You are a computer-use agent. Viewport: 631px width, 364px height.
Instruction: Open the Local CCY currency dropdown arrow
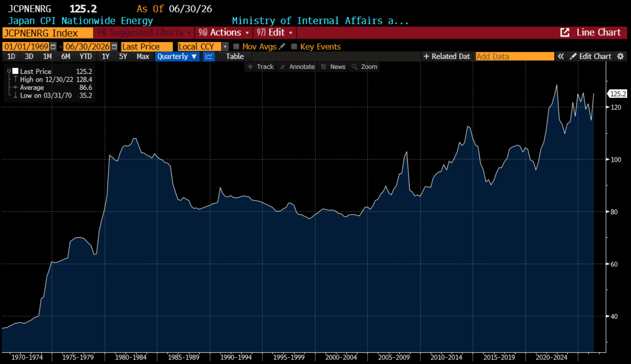[x=225, y=46]
